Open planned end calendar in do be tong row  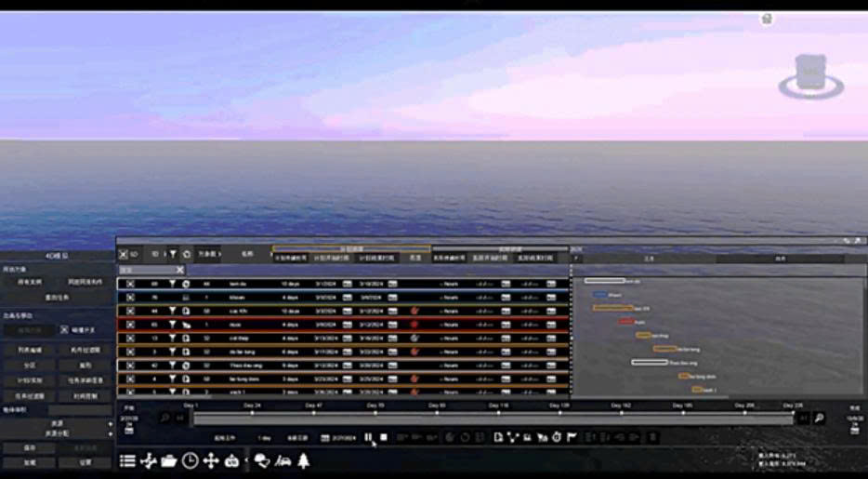(392, 352)
